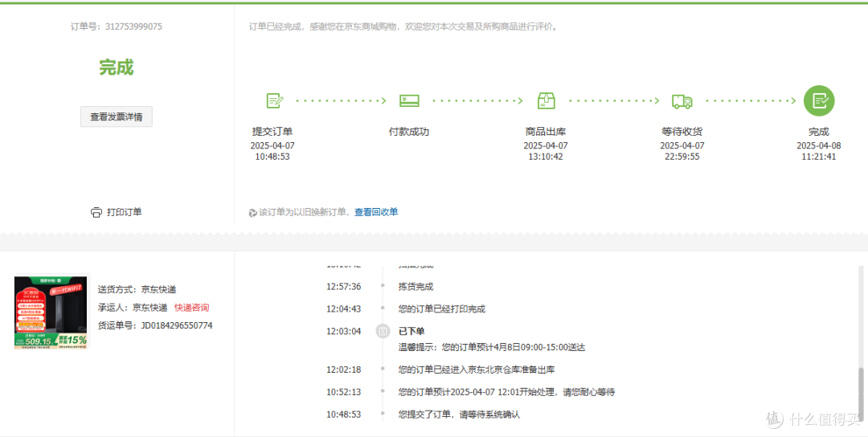Open the router product thumbnail image
The height and width of the screenshot is (437, 868).
pyautogui.click(x=51, y=312)
